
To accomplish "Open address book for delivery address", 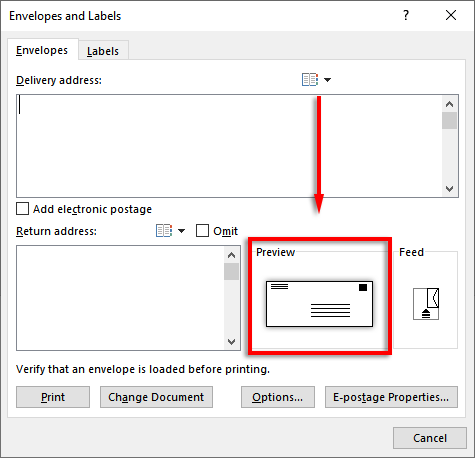I will pos(310,80).
